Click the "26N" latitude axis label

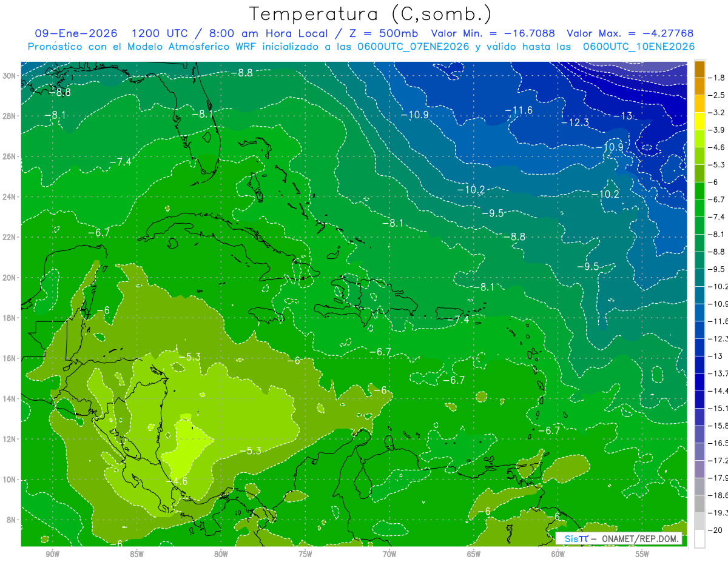click(x=9, y=156)
